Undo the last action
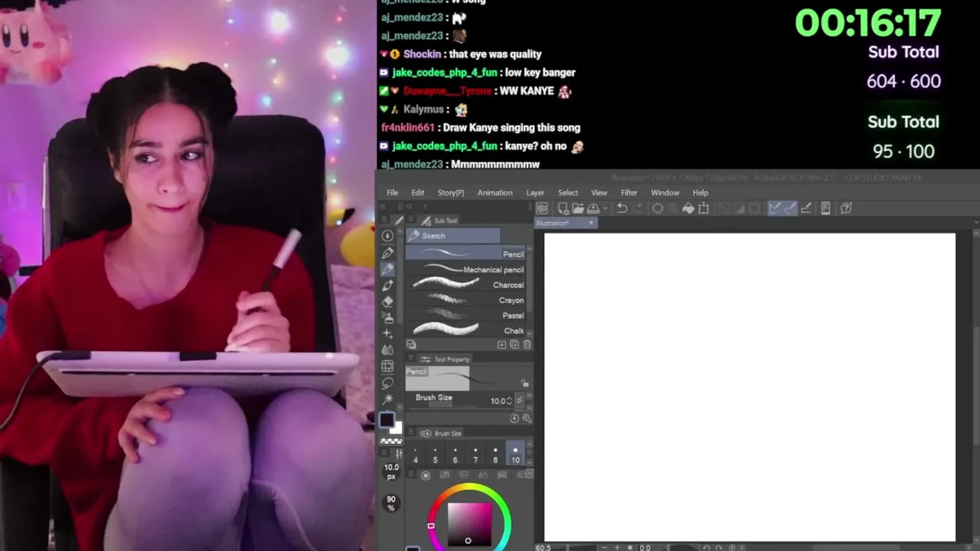Image resolution: width=980 pixels, height=551 pixels. coord(622,208)
